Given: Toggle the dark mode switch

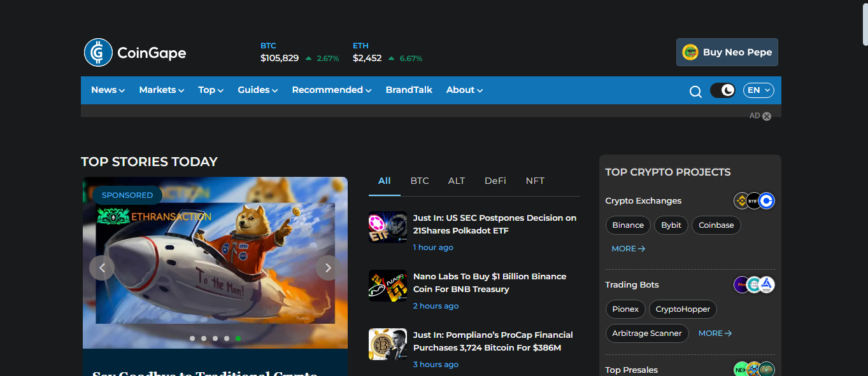Looking at the screenshot, I should click(x=723, y=90).
